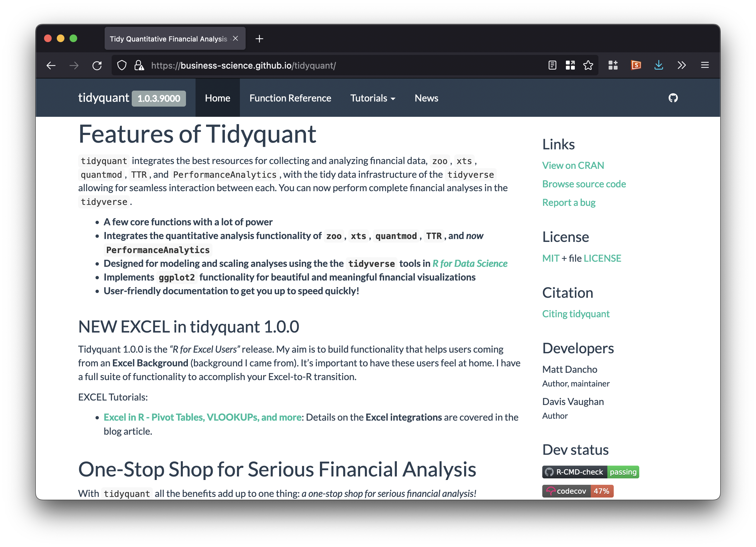Screen dimensions: 756x547
Task: Click the ggplot2 code text in bullet
Action: (x=176, y=278)
